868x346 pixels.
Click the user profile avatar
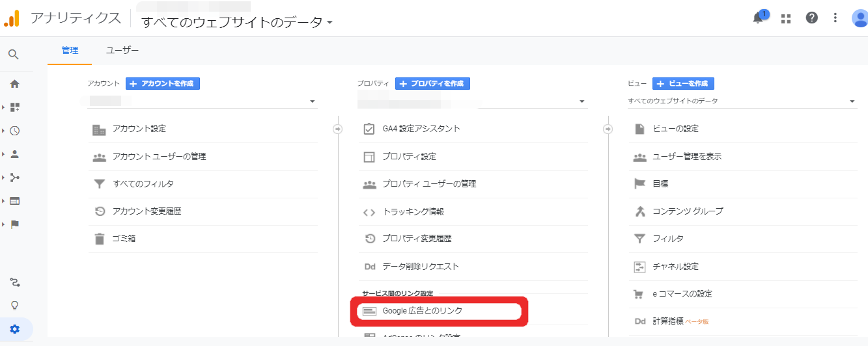pyautogui.click(x=860, y=18)
